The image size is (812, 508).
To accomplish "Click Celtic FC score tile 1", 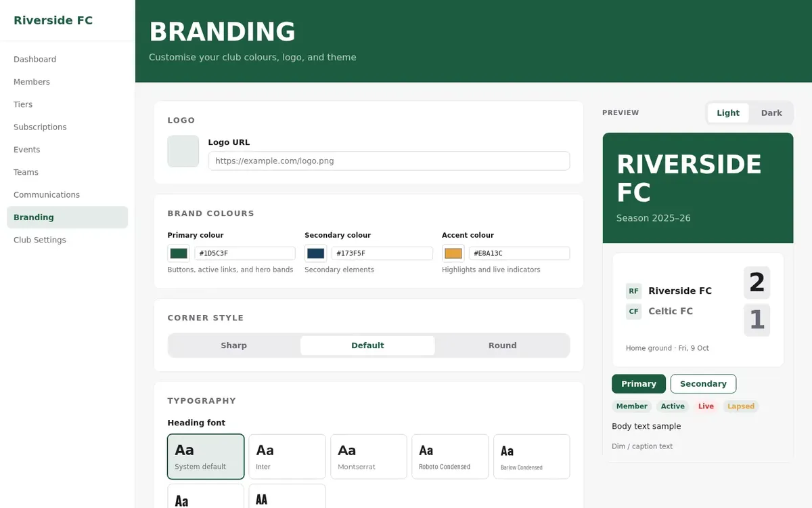I will coord(757,320).
